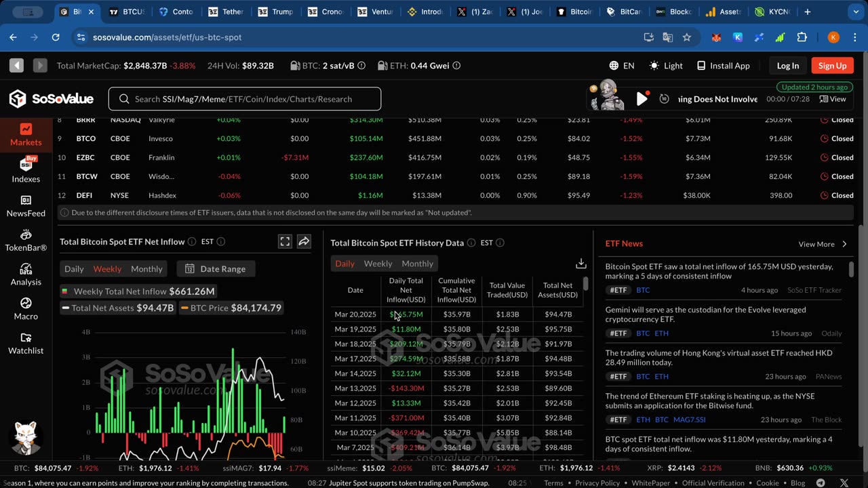Open the Markets sidebar section
Viewport: 868px width, 488px height.
[26, 135]
